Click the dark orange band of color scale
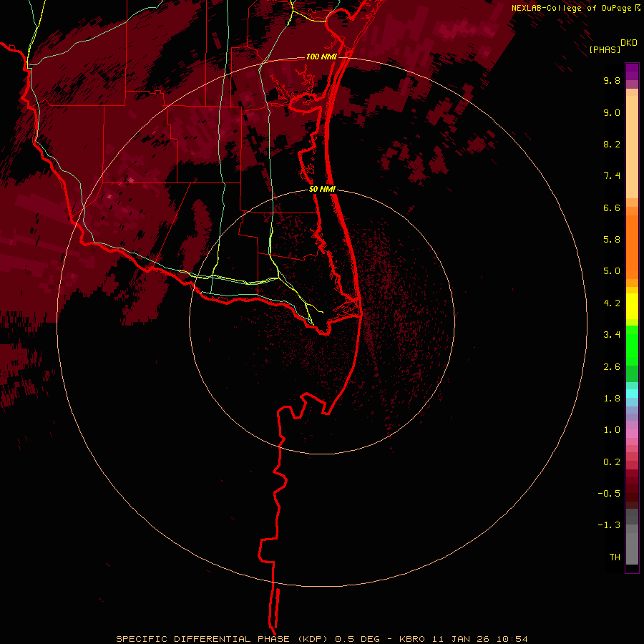This screenshot has width=644, height=644. [x=632, y=248]
